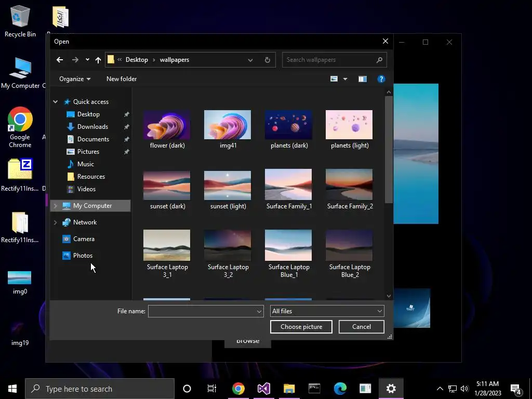Go up one folder level
The image size is (532, 399).
98,60
